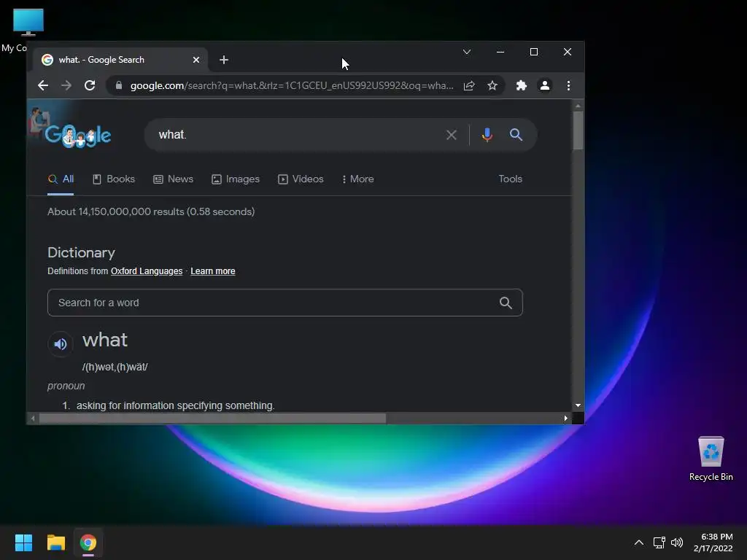Switch to the Videos tab
Viewport: 747px width, 560px height.
tap(301, 179)
